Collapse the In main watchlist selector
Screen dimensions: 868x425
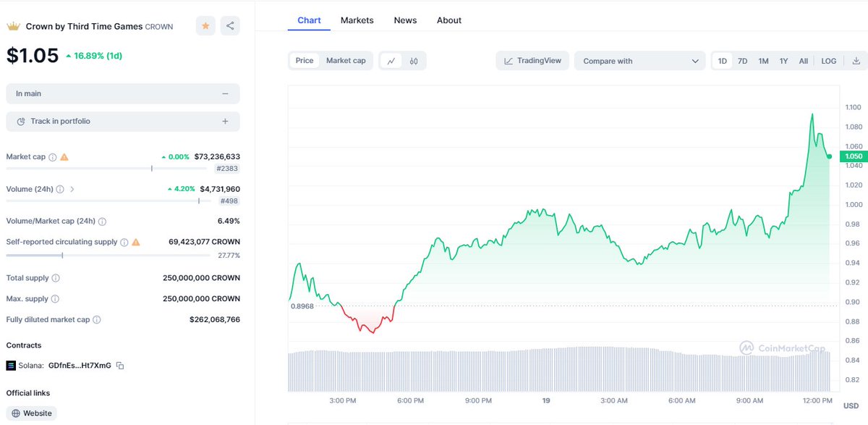(123, 93)
